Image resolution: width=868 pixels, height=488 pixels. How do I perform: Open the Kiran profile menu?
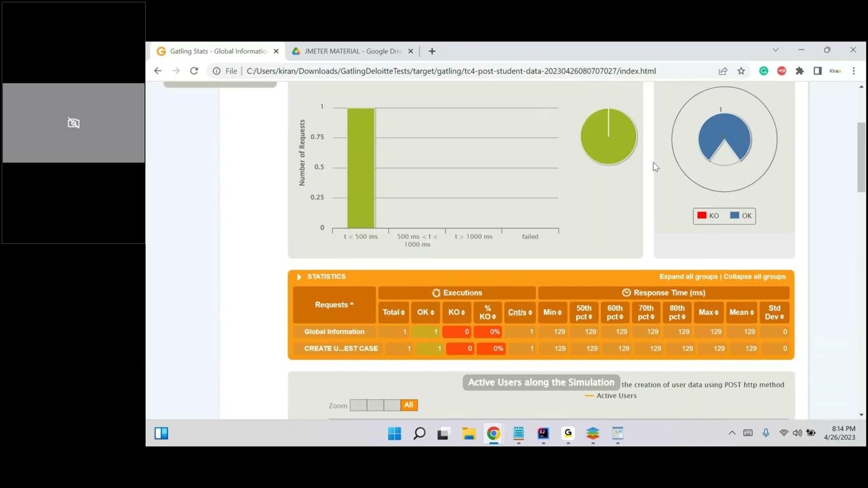pos(835,70)
